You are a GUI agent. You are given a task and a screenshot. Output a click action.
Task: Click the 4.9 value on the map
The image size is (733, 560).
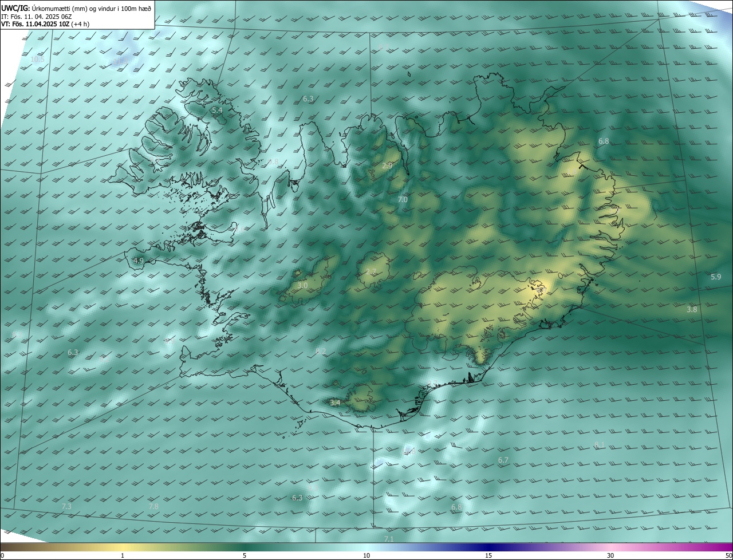[x=139, y=261]
